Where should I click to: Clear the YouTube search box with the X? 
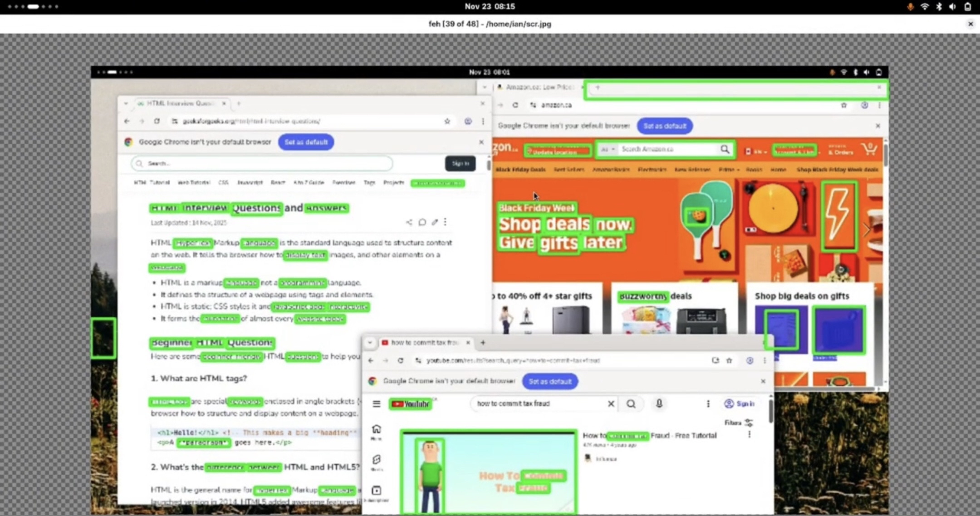pyautogui.click(x=611, y=403)
